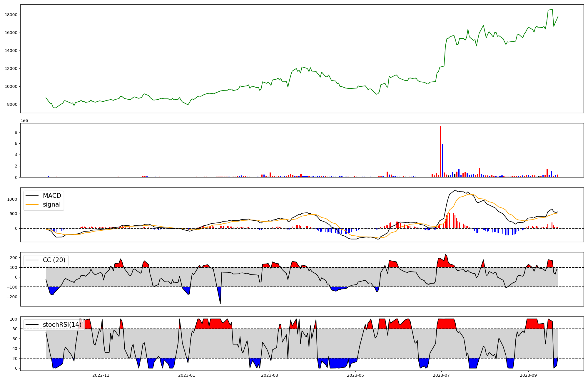588x382 pixels.
Task: Click the CCI(20) legend entry
Action: point(54,260)
